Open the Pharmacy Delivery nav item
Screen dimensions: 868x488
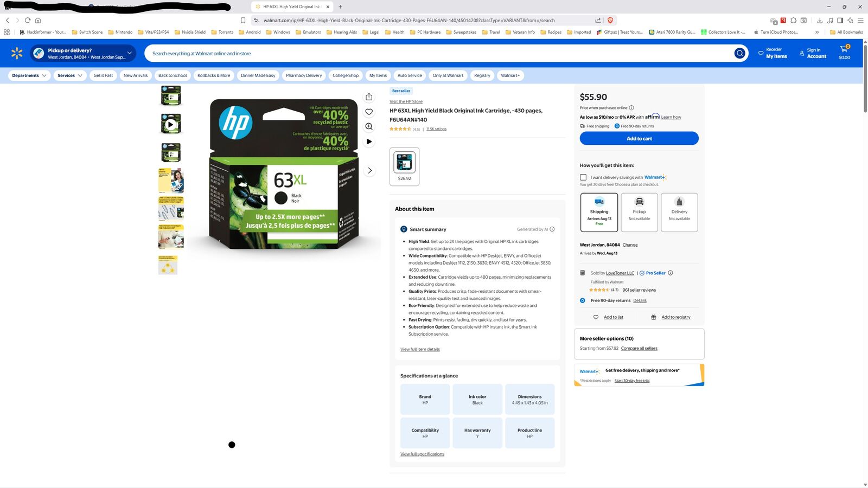[x=304, y=75]
